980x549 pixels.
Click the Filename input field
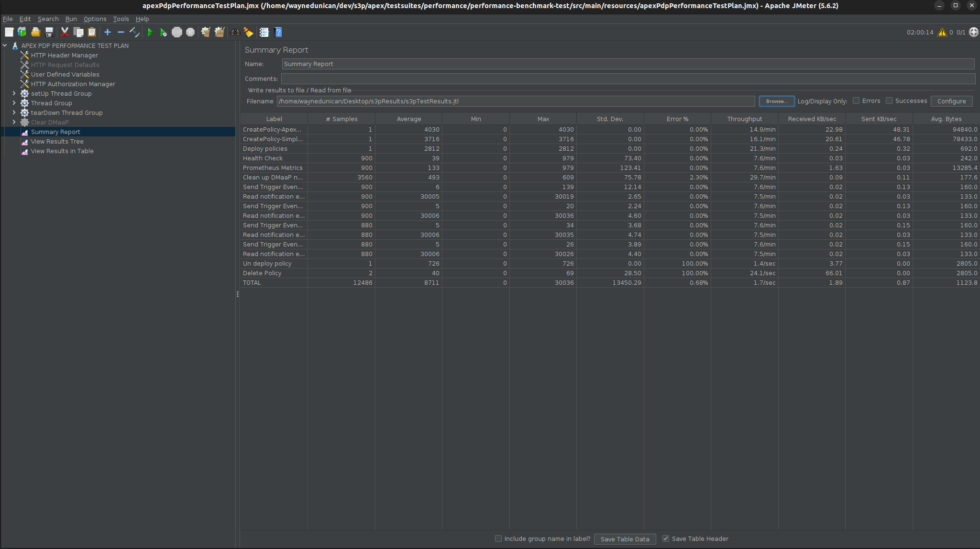pyautogui.click(x=516, y=101)
